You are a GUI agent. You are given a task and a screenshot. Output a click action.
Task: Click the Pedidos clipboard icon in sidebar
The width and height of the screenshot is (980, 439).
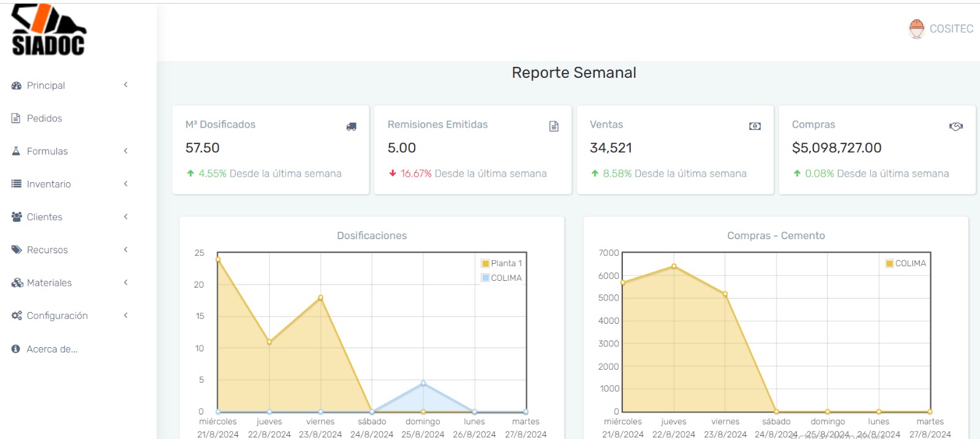pyautogui.click(x=16, y=118)
